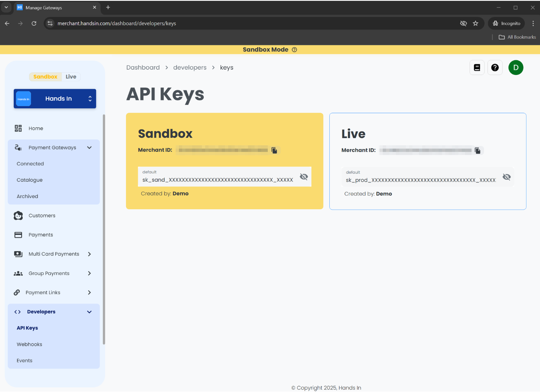Open the tab search dropdown arrow
The image size is (540, 392).
(6, 7)
